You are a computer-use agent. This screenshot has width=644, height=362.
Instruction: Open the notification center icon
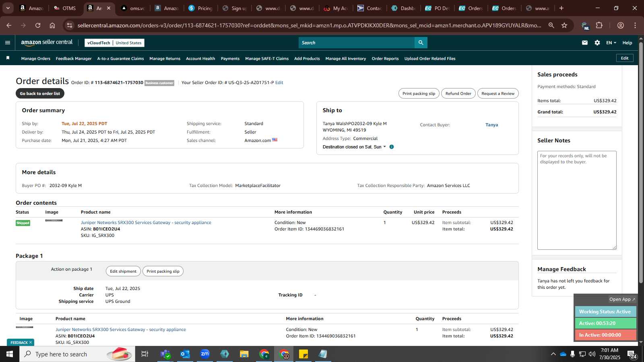pyautogui.click(x=632, y=354)
